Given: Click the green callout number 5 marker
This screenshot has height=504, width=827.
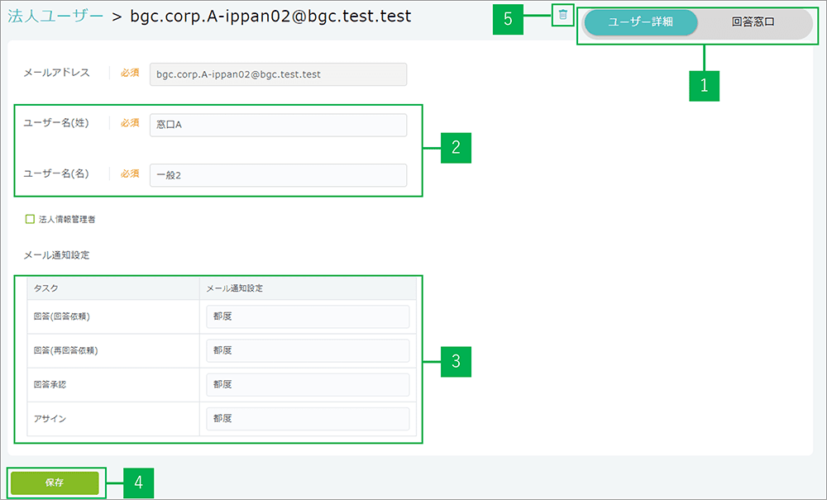Looking at the screenshot, I should point(508,19).
